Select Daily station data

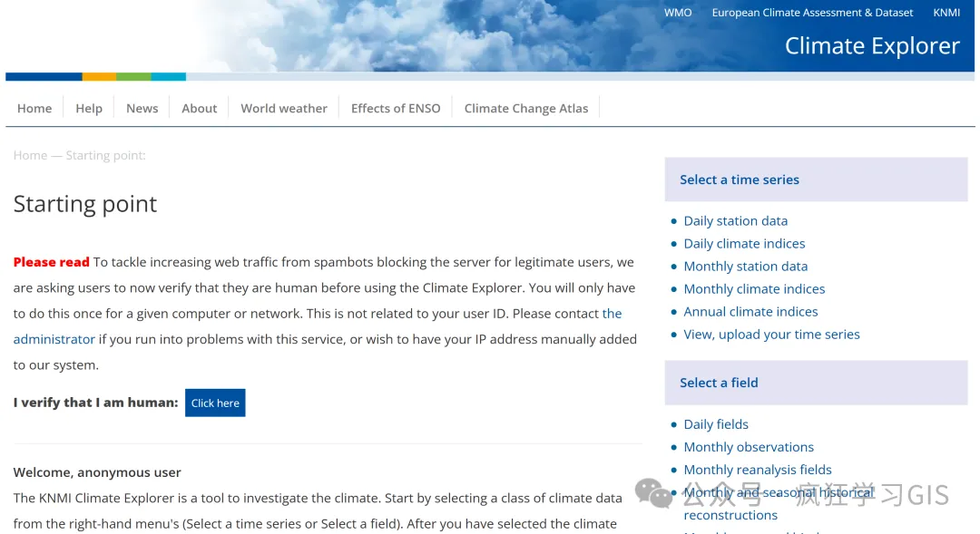pyautogui.click(x=735, y=220)
